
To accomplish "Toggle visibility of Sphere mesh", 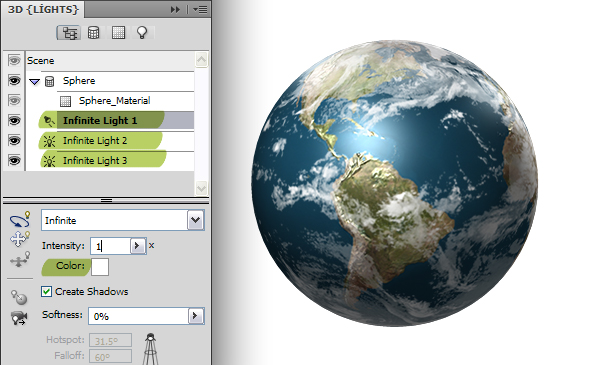I will (14, 81).
